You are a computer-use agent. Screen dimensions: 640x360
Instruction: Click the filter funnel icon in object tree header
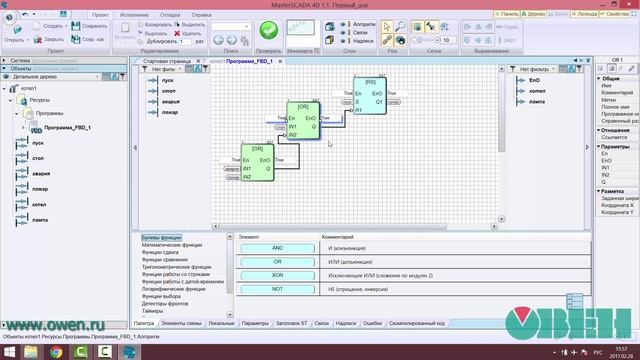(x=122, y=76)
